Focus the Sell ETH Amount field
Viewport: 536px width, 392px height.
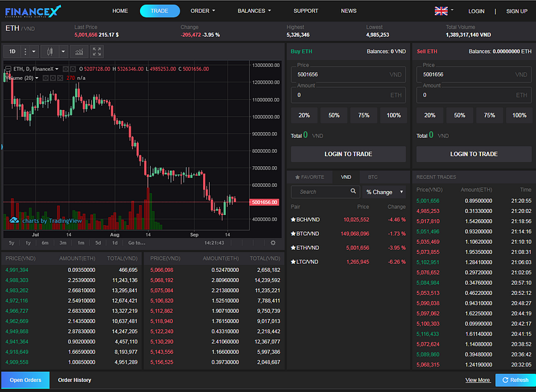point(474,95)
